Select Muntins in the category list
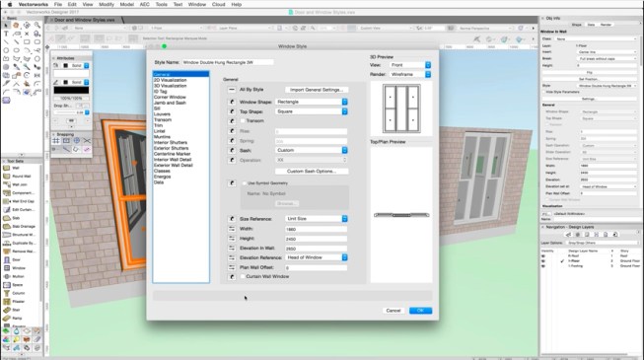644x360 pixels. coord(162,137)
